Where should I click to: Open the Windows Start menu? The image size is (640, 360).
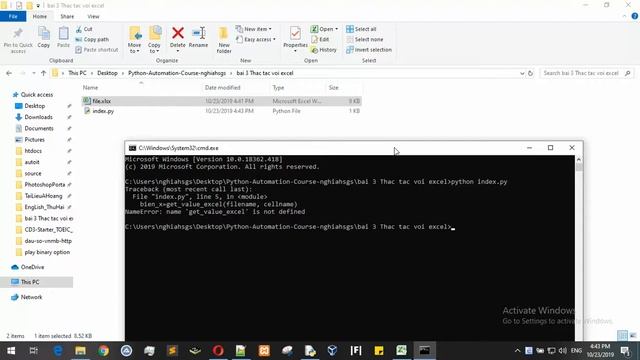pyautogui.click(x=11, y=351)
